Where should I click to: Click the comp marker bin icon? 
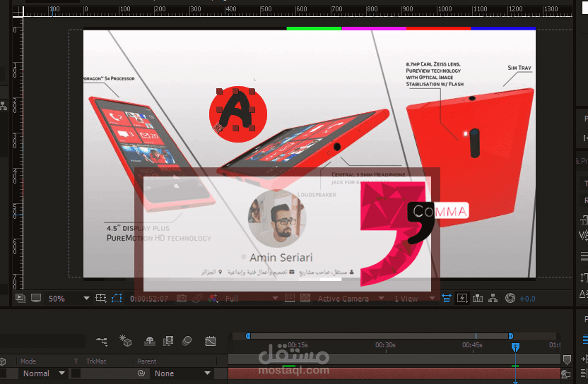(567, 360)
